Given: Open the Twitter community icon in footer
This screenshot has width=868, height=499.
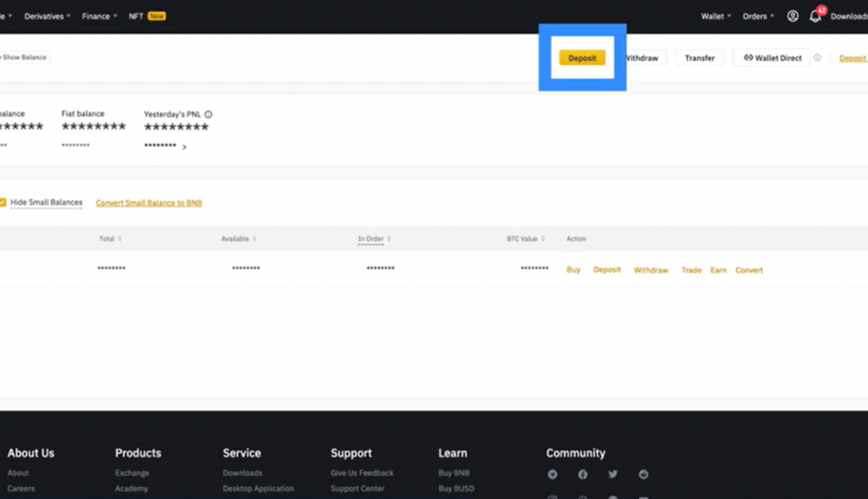Looking at the screenshot, I should (x=613, y=474).
